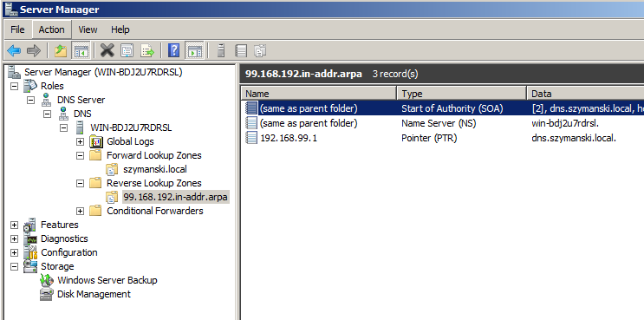Image resolution: width=644 pixels, height=320 pixels.
Task: Click the gray Forward arrow in toolbar
Action: tap(33, 51)
